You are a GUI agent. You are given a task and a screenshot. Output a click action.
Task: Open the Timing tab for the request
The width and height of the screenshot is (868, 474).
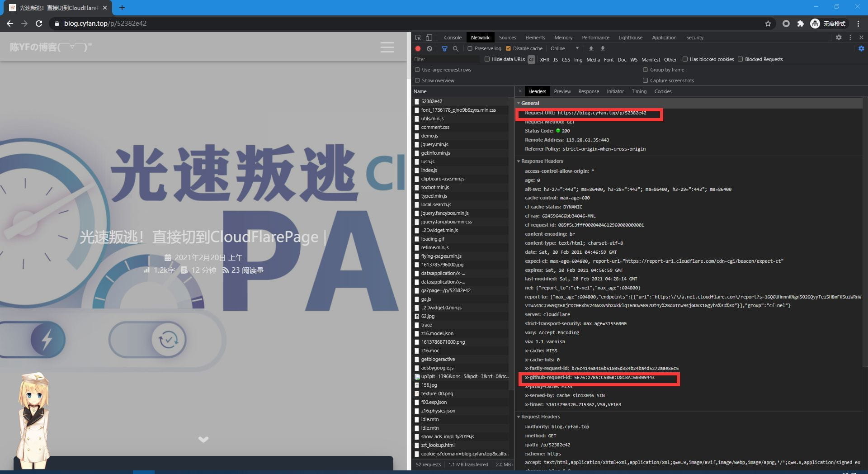(639, 91)
